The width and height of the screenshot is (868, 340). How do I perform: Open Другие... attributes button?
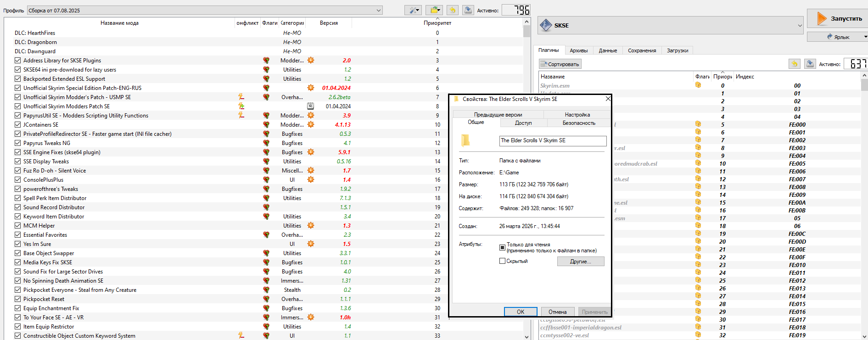tap(581, 261)
